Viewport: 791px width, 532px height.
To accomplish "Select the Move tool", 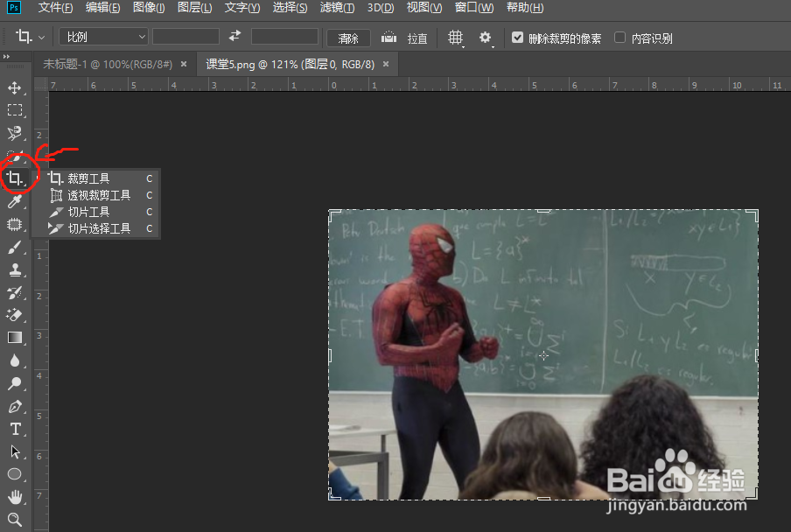I will (x=15, y=87).
